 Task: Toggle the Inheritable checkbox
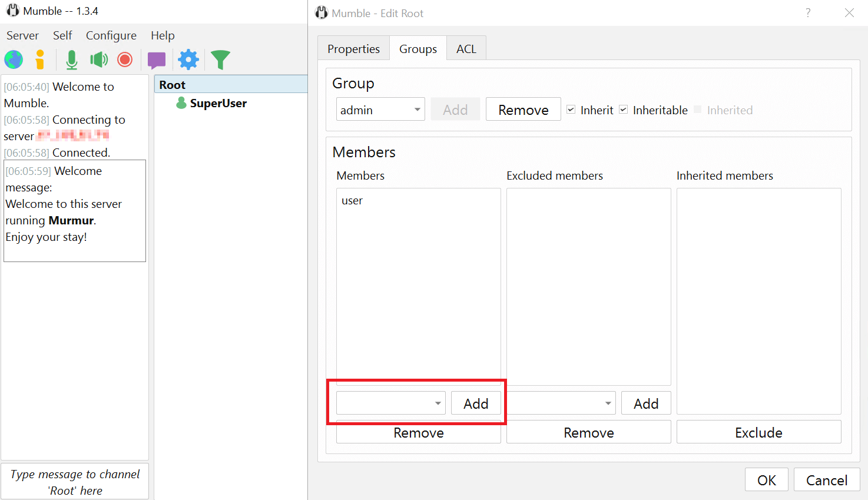[623, 110]
